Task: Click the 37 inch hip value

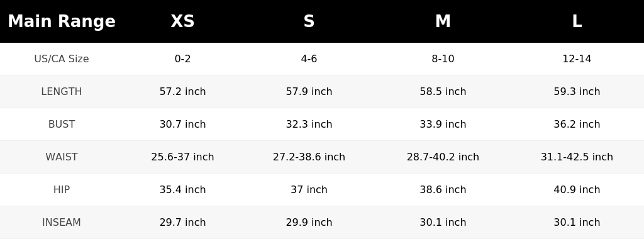Action: pyautogui.click(x=309, y=190)
